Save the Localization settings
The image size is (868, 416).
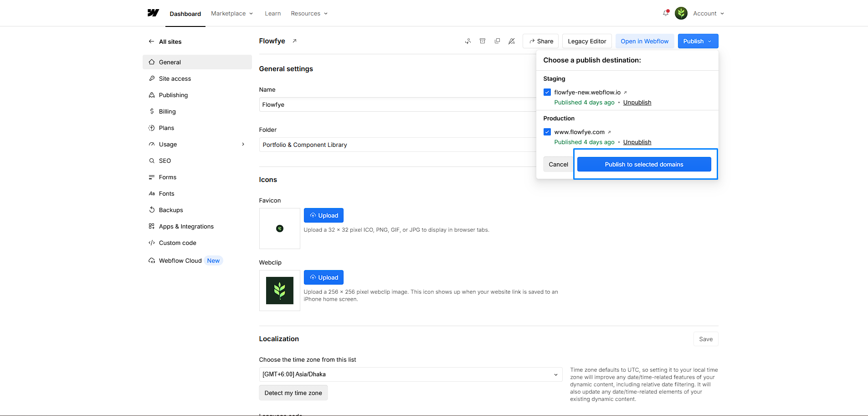pos(706,339)
